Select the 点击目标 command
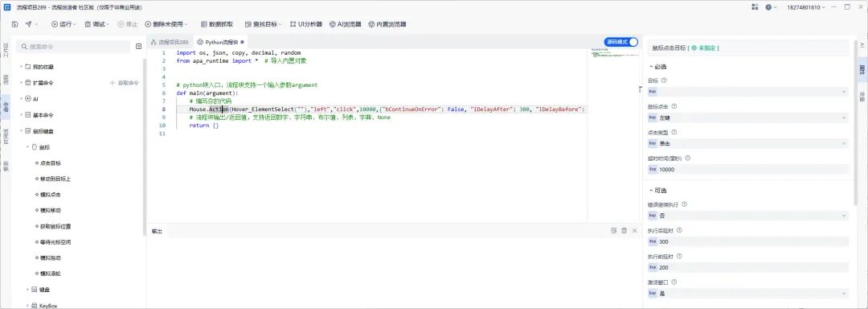This screenshot has height=309, width=868. click(51, 163)
